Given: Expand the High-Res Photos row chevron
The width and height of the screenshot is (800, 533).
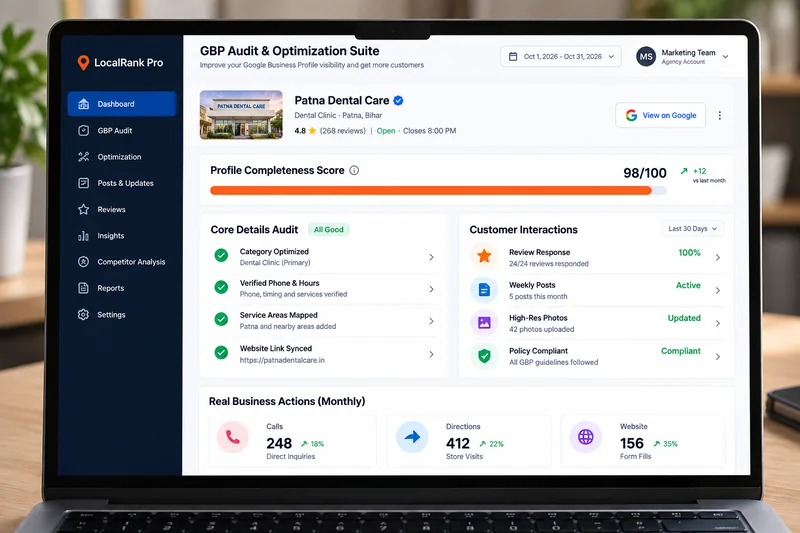Looking at the screenshot, I should click(718, 323).
